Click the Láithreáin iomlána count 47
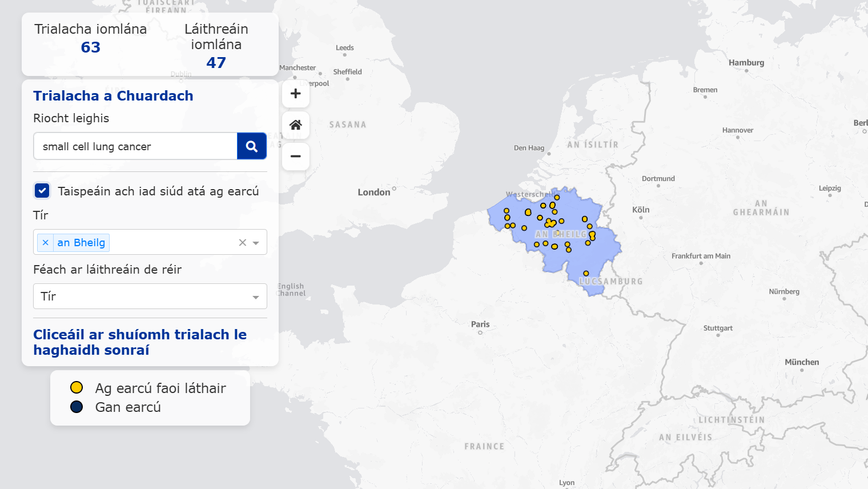 (x=216, y=63)
